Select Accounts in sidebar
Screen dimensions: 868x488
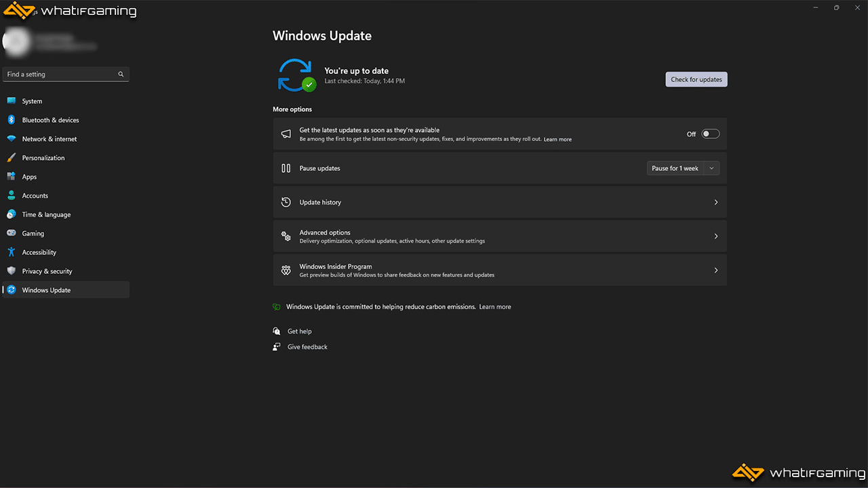pyautogui.click(x=66, y=195)
